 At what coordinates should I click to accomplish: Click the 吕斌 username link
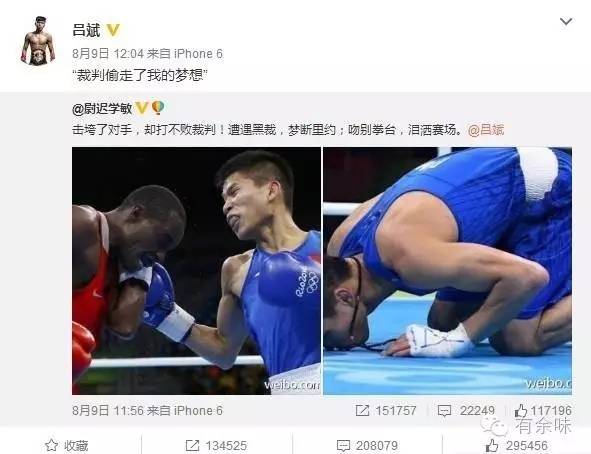[x=86, y=30]
